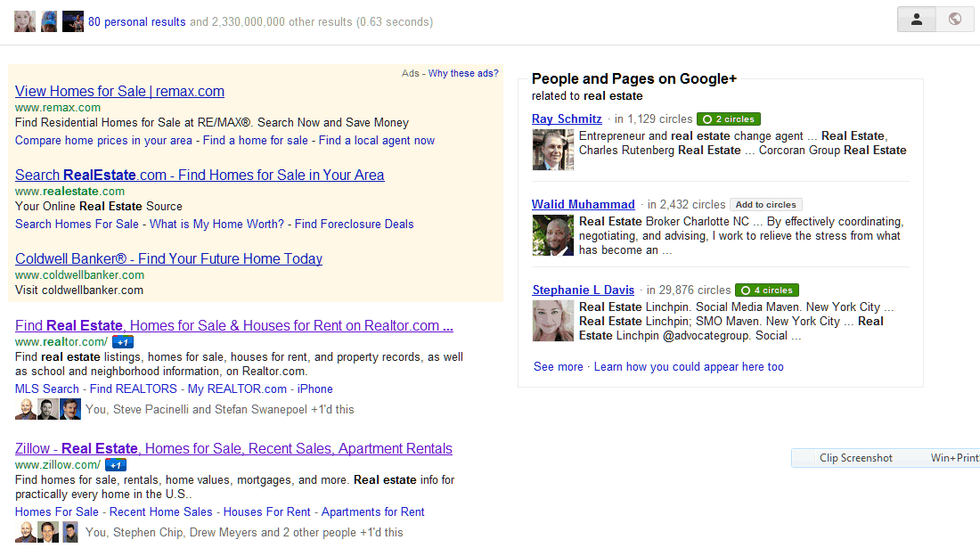Open the blue-cap avatar beside 80 personal results
Viewport: 980px width, 548px height.
tap(49, 22)
